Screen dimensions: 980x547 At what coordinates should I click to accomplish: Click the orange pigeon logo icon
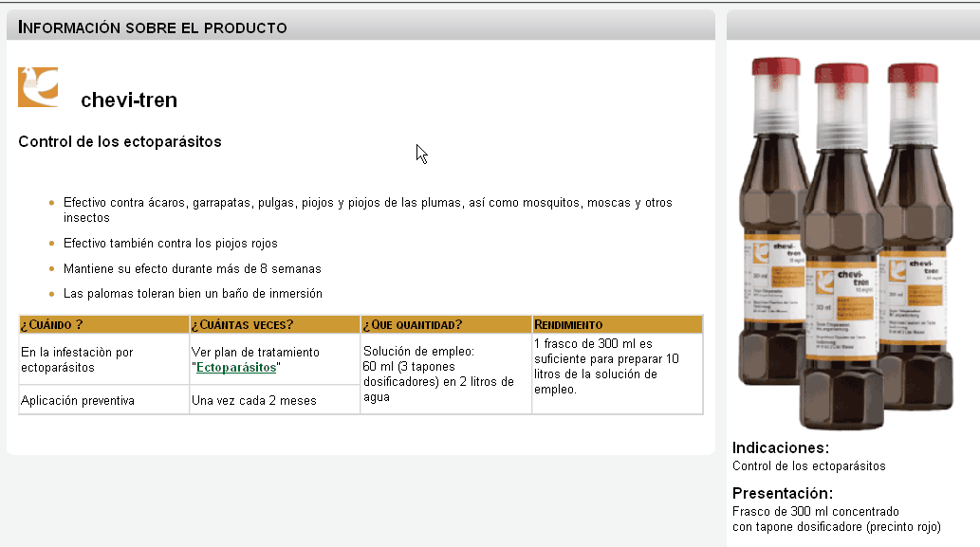[38, 87]
